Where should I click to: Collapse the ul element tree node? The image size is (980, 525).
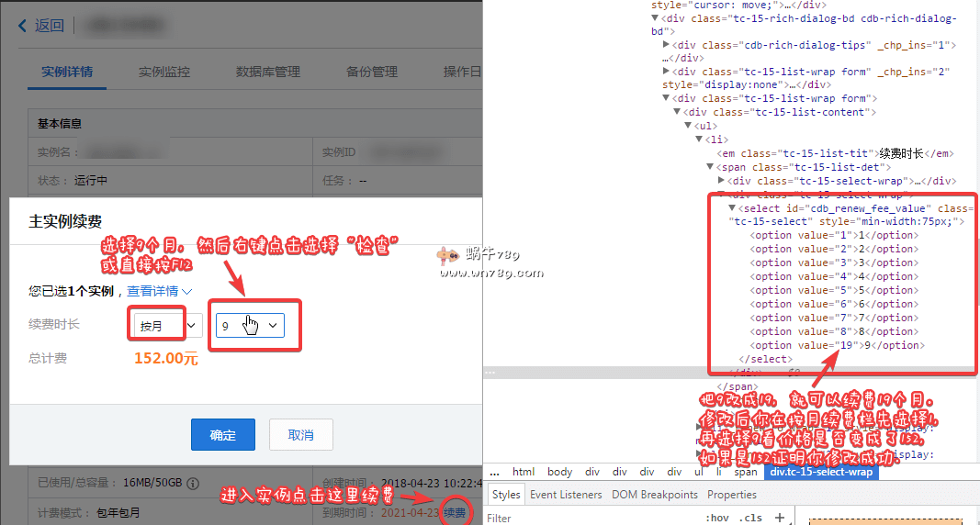point(687,126)
